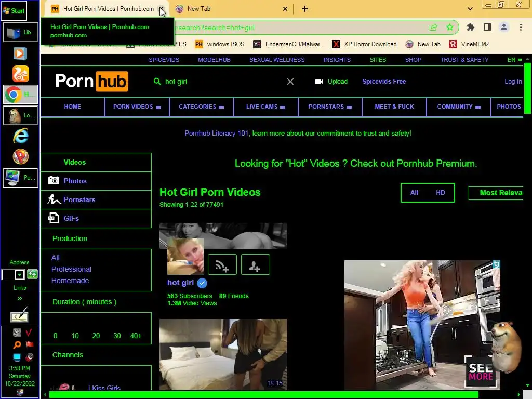Toggle the bookmark star for this page
The height and width of the screenshot is (399, 532).
click(450, 28)
